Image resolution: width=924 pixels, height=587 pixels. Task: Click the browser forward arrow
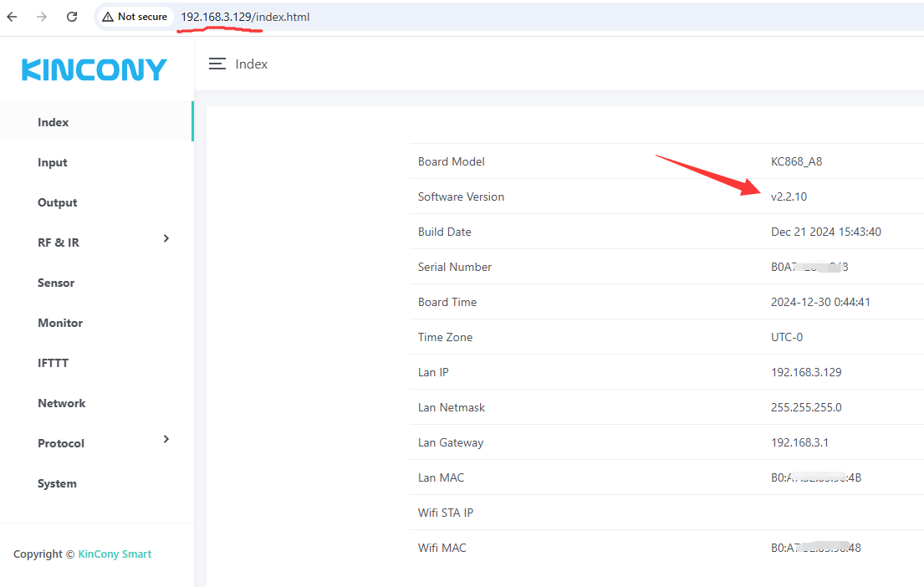coord(42,17)
